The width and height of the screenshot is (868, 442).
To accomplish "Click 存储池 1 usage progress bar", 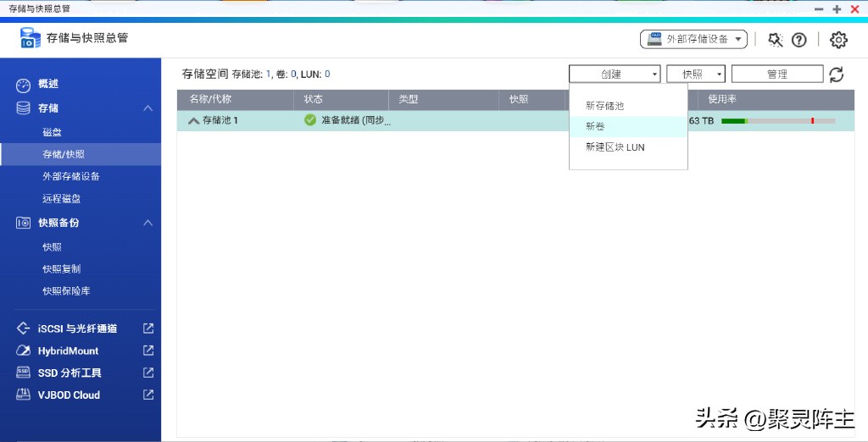I will [778, 120].
